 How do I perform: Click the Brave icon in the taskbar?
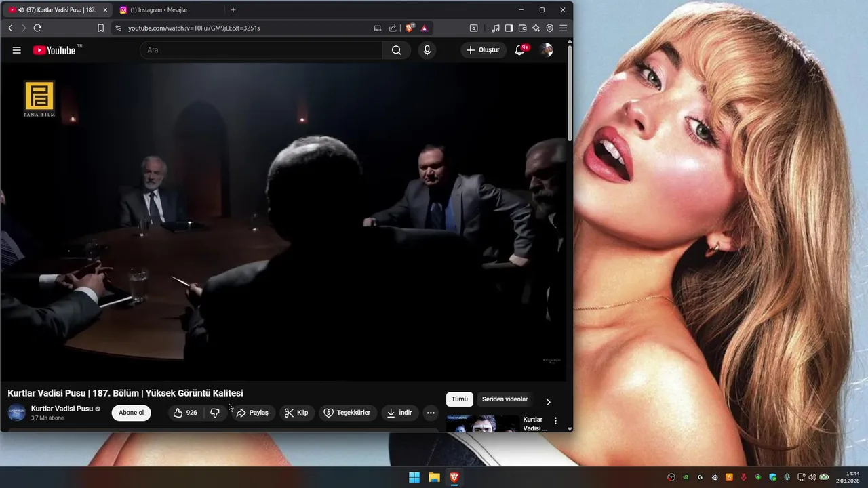click(454, 477)
